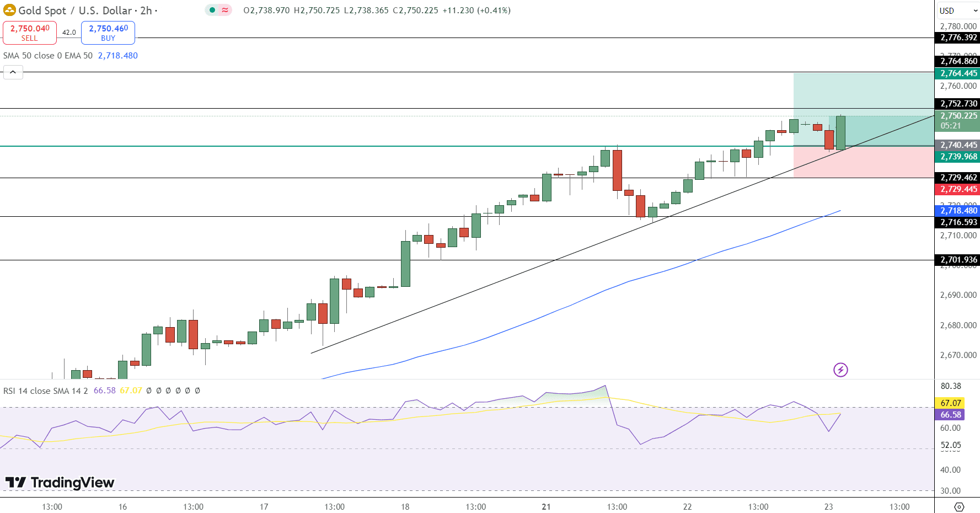Click the TradingView logo
This screenshot has width=980, height=513.
[x=60, y=483]
